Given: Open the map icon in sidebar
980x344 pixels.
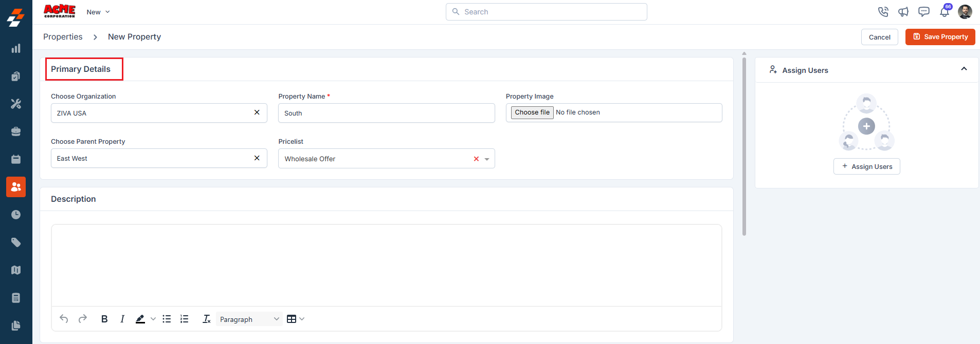Looking at the screenshot, I should (16, 270).
